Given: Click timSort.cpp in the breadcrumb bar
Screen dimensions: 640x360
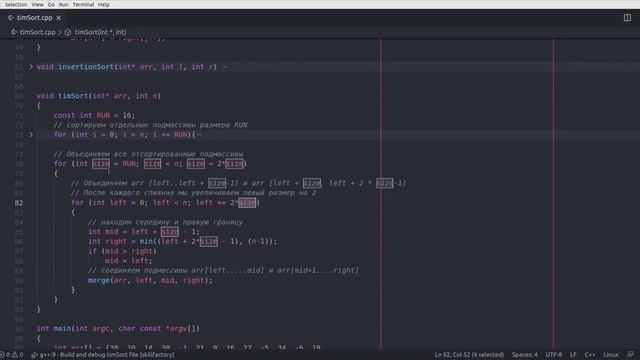Looking at the screenshot, I should pos(37,32).
